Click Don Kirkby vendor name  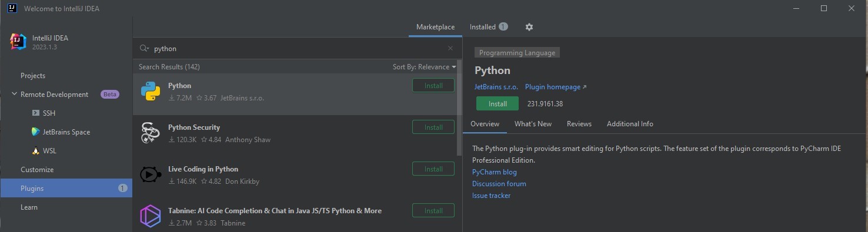click(242, 181)
